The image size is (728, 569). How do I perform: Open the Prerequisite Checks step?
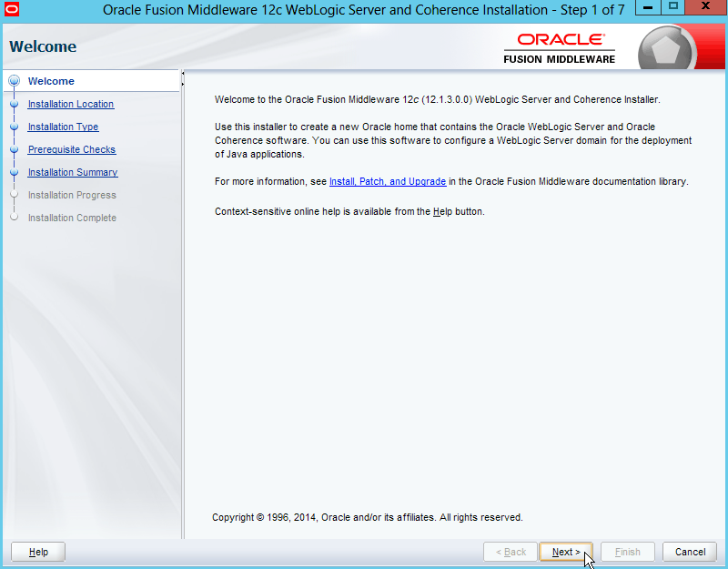[72, 149]
